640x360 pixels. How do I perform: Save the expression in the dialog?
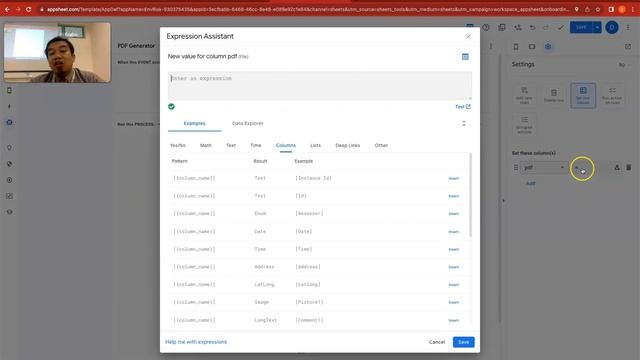[x=463, y=342]
